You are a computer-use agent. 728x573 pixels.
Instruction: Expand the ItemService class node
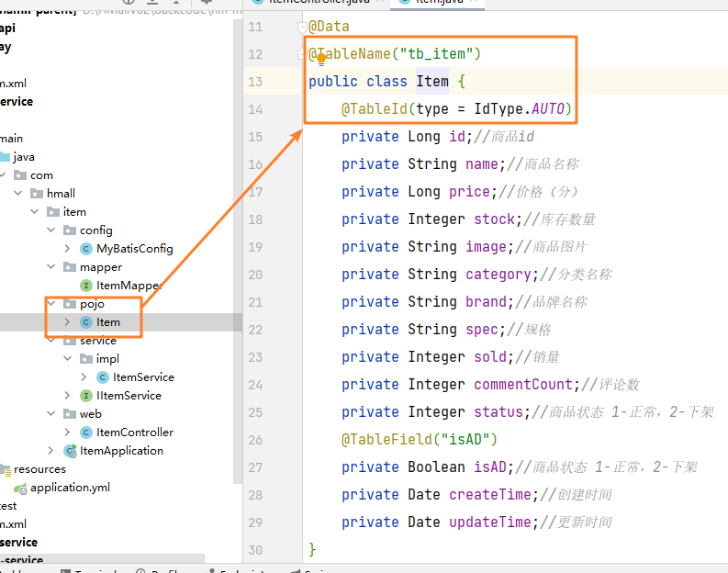tap(84, 377)
